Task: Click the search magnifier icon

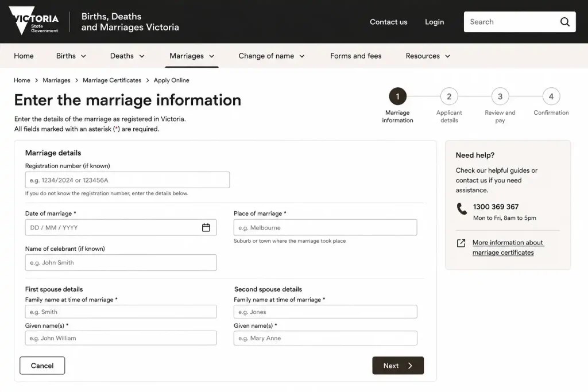Action: pos(565,22)
